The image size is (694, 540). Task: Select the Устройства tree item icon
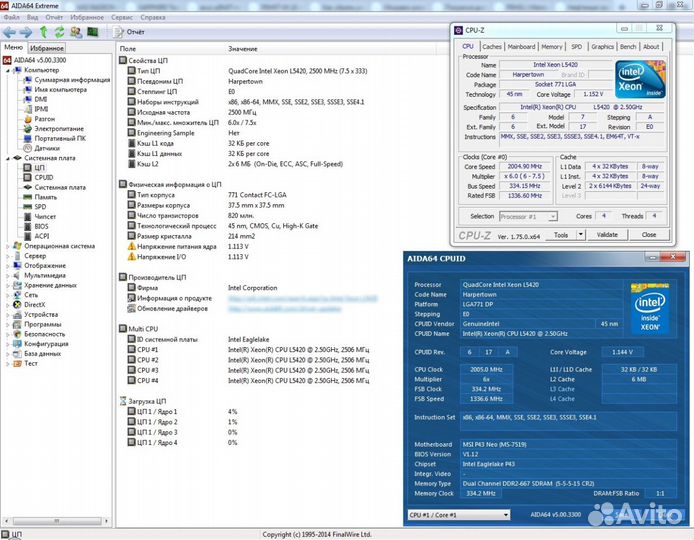click(17, 314)
